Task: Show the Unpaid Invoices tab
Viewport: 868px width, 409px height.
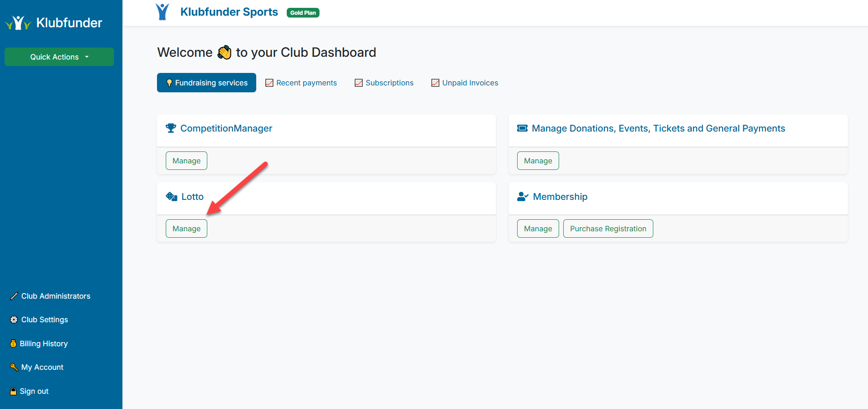Action: click(x=464, y=83)
